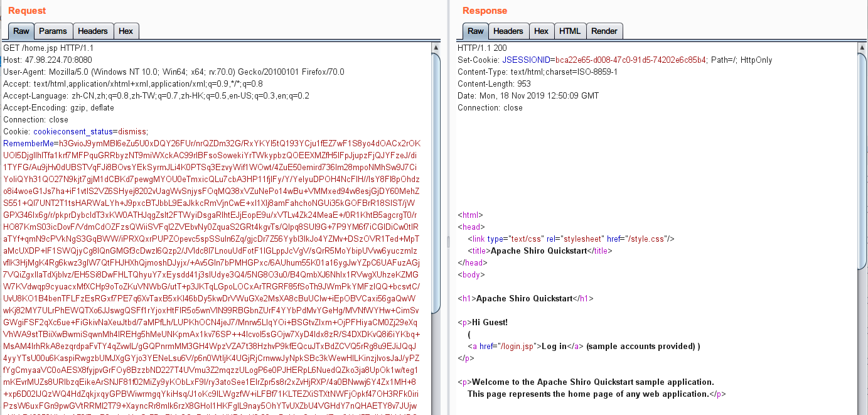The width and height of the screenshot is (868, 415).
Task: Click the 'Welcome to the Apache Shiro' line
Action: click(592, 382)
